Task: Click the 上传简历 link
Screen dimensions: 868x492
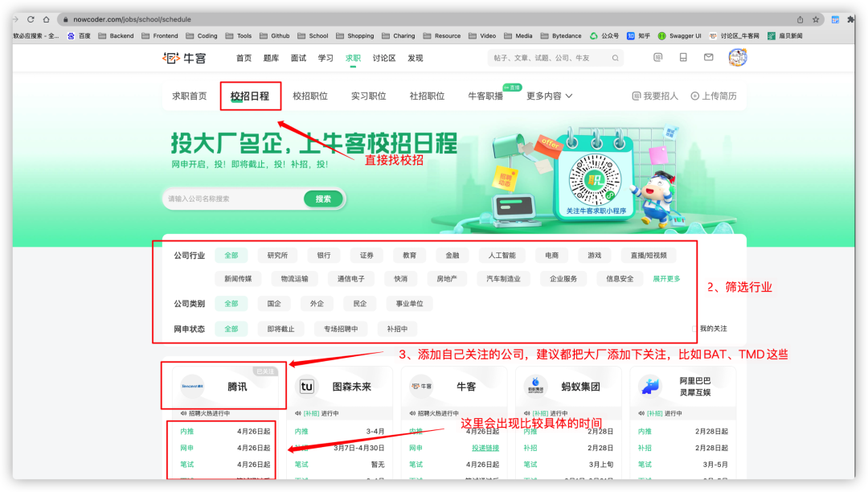Action: tap(714, 96)
